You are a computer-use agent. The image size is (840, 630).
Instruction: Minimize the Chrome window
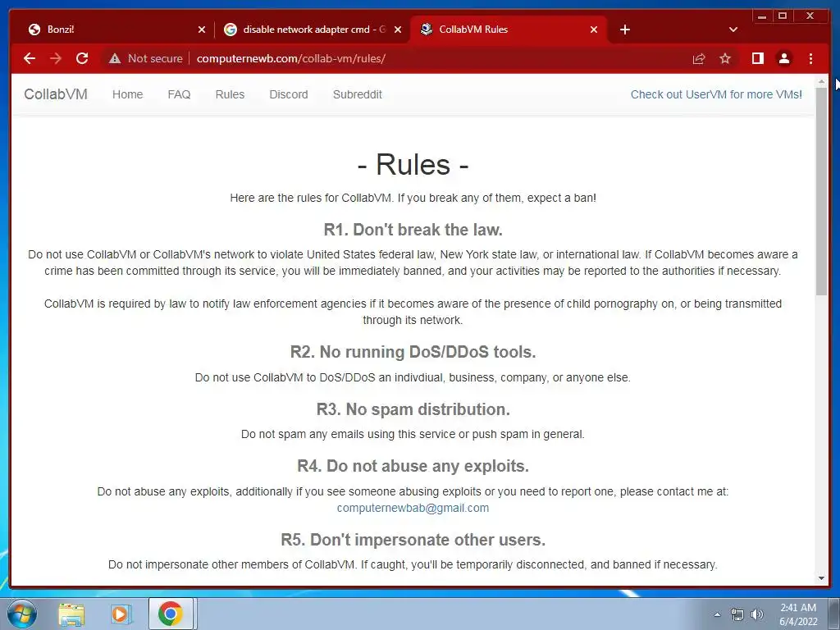[762, 16]
